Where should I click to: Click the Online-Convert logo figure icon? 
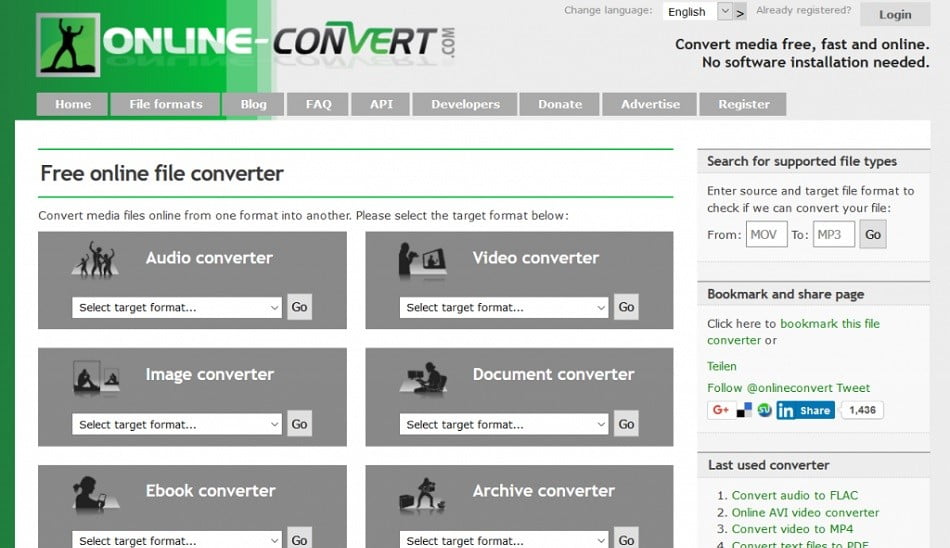click(x=68, y=45)
